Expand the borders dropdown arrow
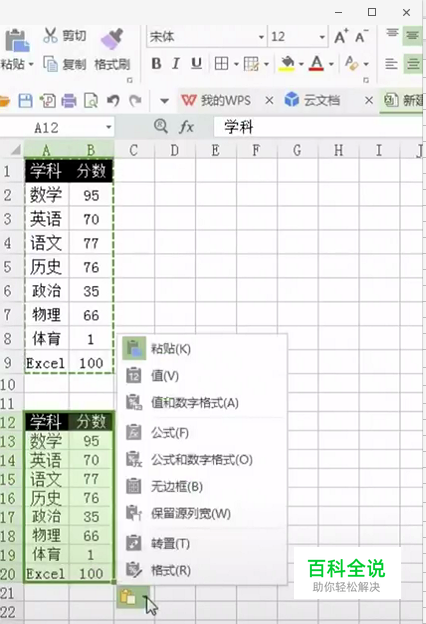The width and height of the screenshot is (426, 624). point(236,64)
